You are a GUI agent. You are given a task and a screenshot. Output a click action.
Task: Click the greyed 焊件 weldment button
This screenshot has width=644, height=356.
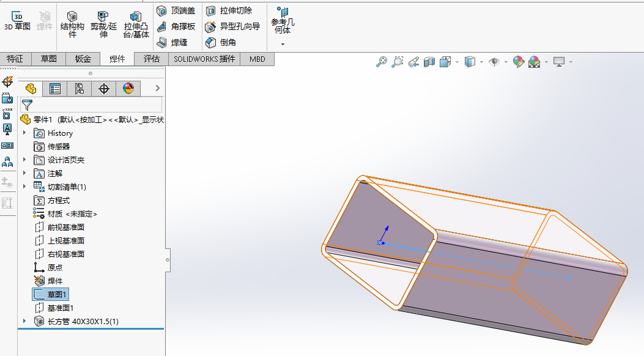[45, 21]
